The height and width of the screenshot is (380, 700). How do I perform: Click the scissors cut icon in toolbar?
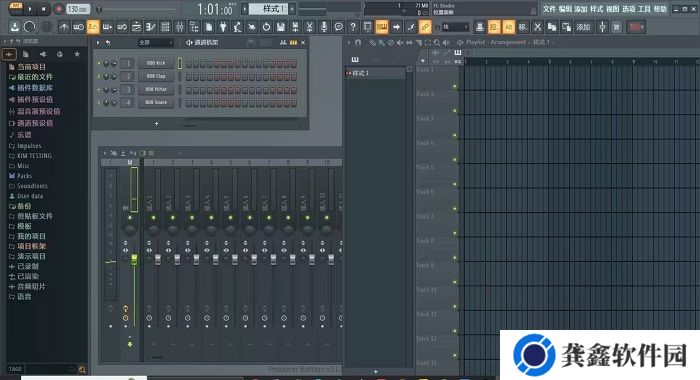pos(538,27)
